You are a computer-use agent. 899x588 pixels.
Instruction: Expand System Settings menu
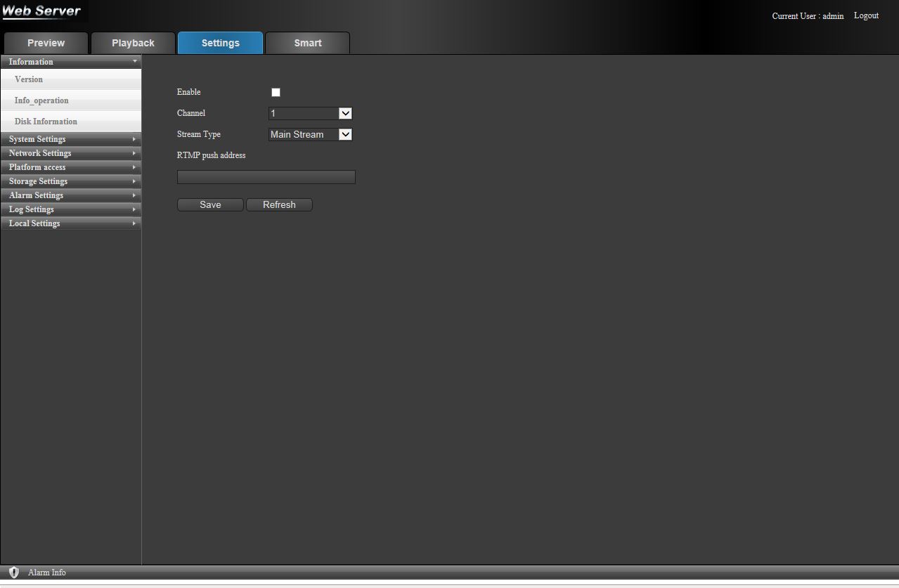tap(70, 139)
